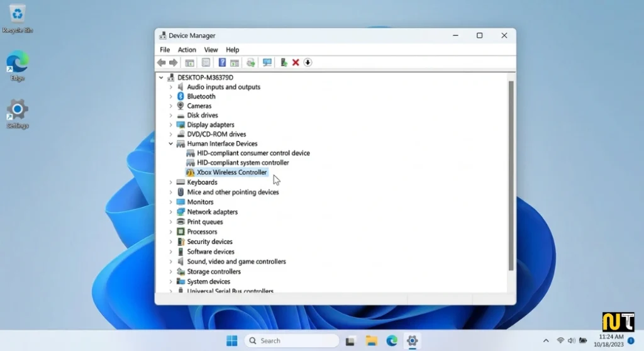Collapse the Human Interface Devices category
The height and width of the screenshot is (351, 644).
point(170,144)
